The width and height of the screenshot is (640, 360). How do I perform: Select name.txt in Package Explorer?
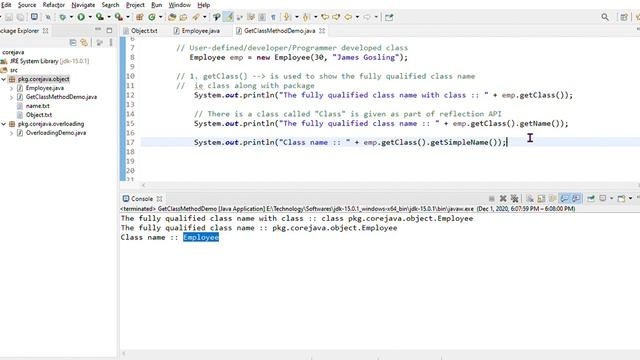coord(38,106)
